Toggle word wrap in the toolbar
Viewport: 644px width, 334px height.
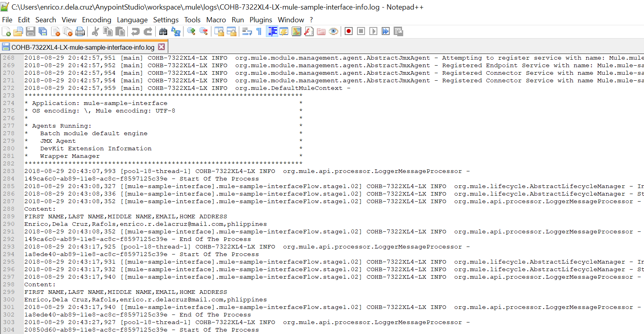click(247, 31)
